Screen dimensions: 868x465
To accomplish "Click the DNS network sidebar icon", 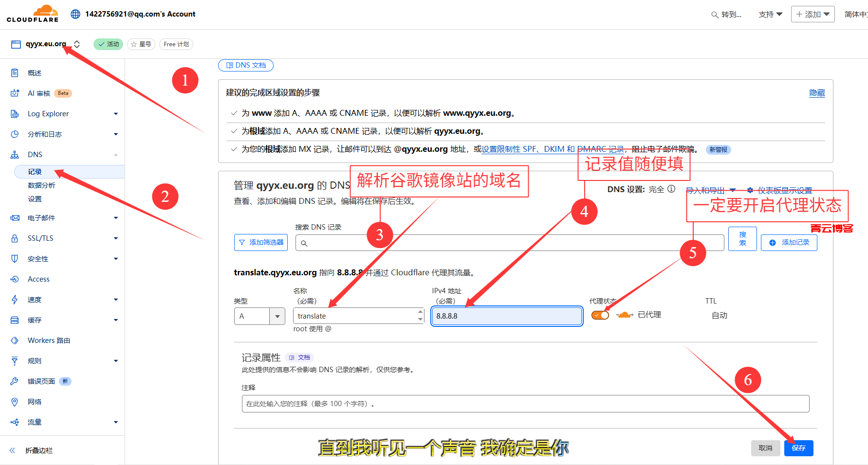I will click(15, 155).
